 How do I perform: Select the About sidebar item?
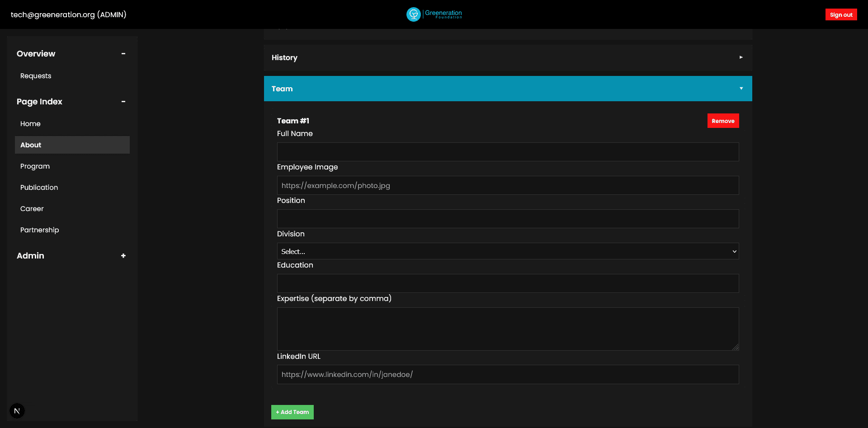(31, 145)
